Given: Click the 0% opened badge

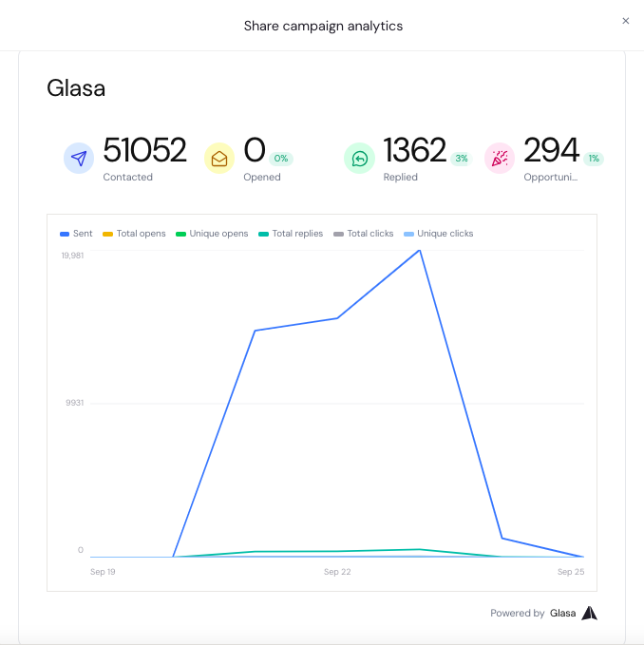Looking at the screenshot, I should click(x=281, y=159).
